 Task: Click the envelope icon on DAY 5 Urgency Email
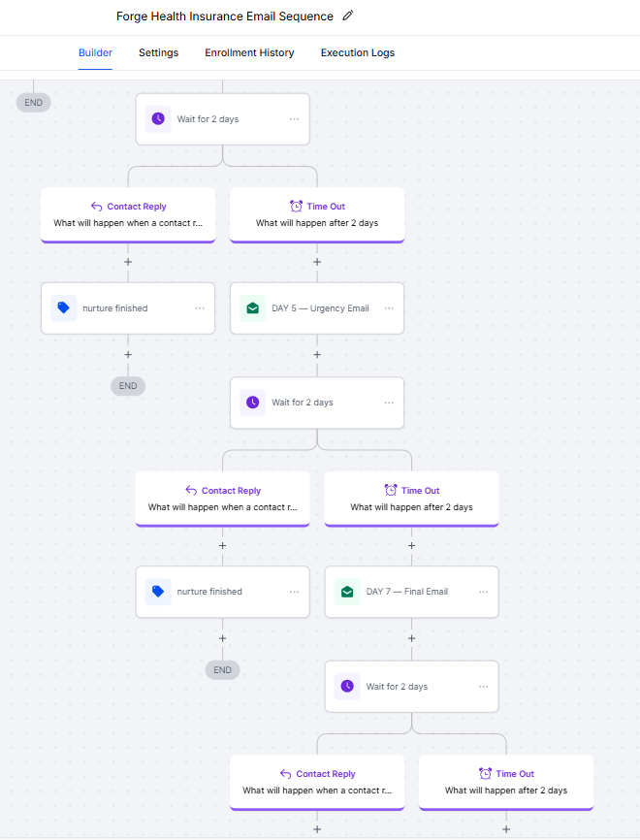(x=253, y=308)
